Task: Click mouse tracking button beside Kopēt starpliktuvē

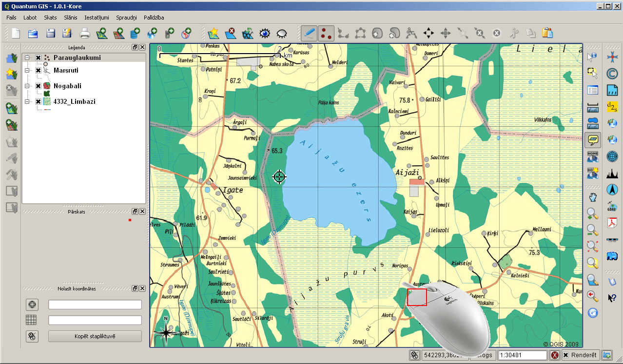Action: (x=32, y=336)
